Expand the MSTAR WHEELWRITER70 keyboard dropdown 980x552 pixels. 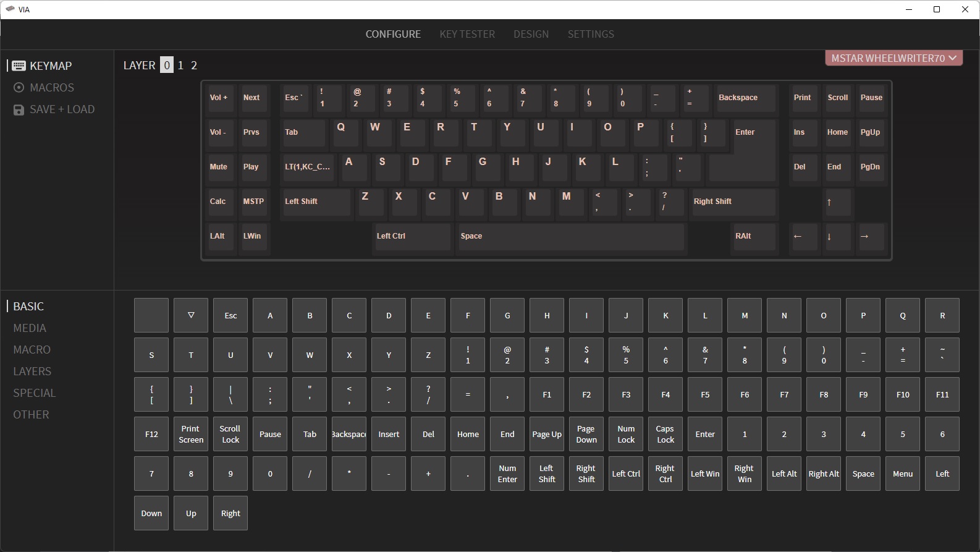coord(893,58)
